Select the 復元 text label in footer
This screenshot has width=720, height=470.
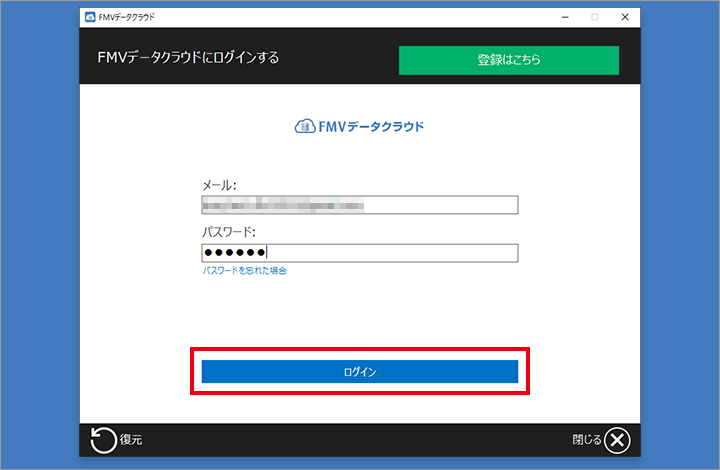[131, 441]
